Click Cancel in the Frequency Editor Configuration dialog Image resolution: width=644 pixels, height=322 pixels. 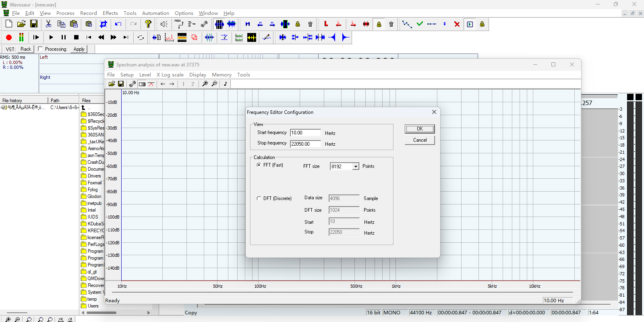tap(420, 140)
